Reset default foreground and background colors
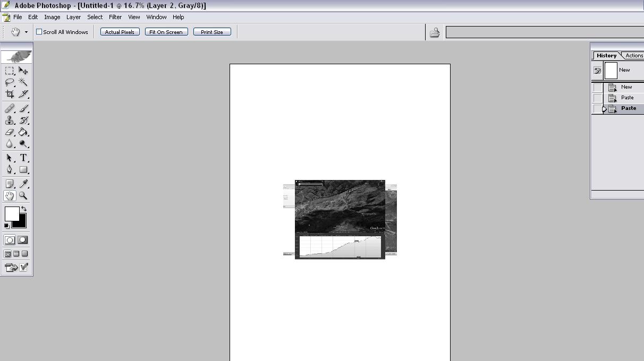The image size is (644, 361). tap(7, 226)
